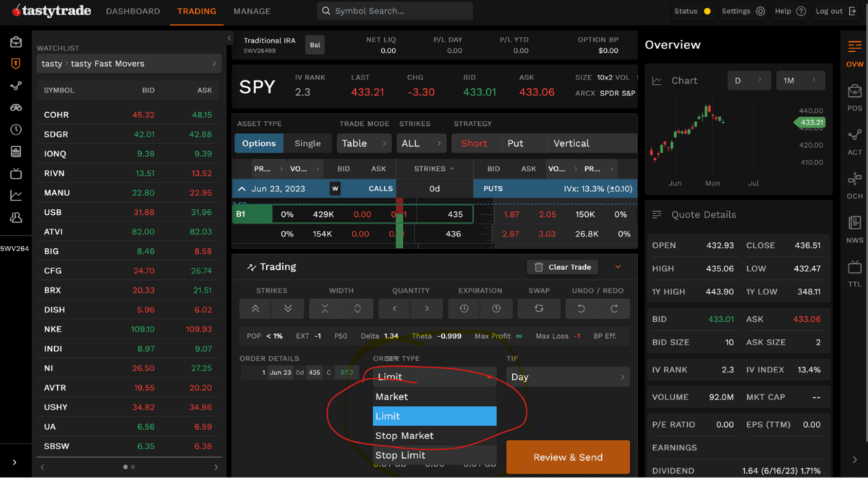Decrease quantity with left arrow
Screen dimensions: 868x484
point(394,308)
